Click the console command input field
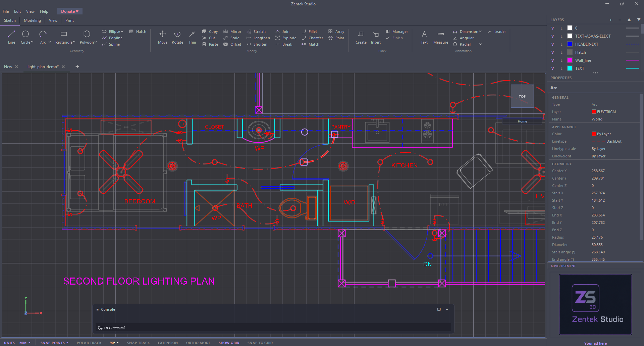644x346 pixels. tap(273, 328)
